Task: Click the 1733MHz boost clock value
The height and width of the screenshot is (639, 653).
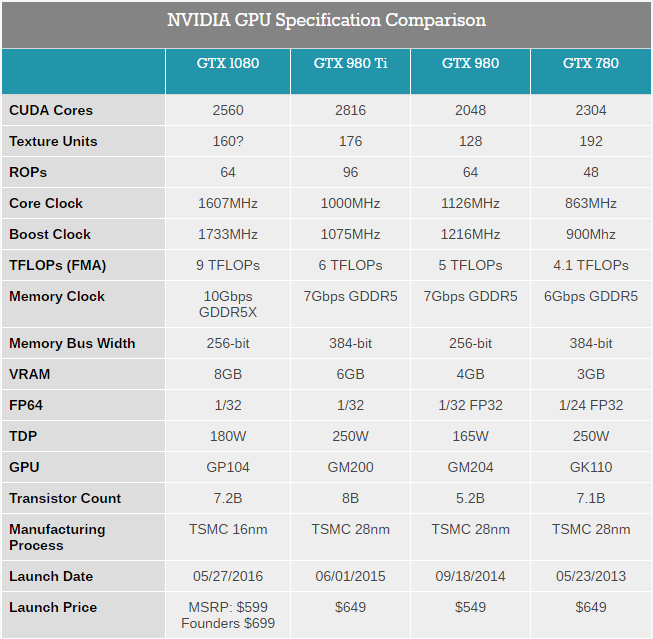Action: point(228,234)
